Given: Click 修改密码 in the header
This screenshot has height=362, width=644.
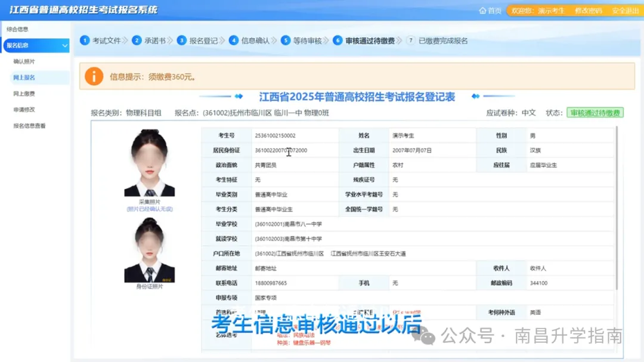Looking at the screenshot, I should click(x=588, y=11).
